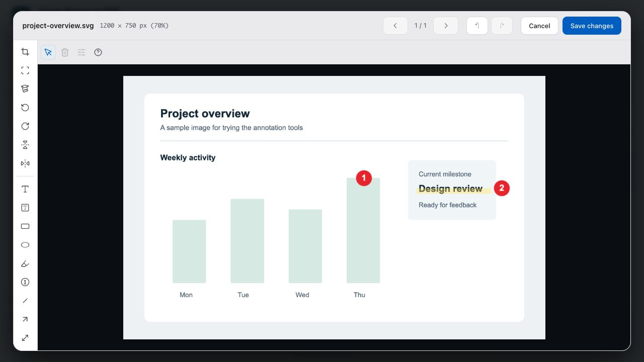The height and width of the screenshot is (362, 644).
Task: Open the help question-mark icon
Action: (98, 52)
